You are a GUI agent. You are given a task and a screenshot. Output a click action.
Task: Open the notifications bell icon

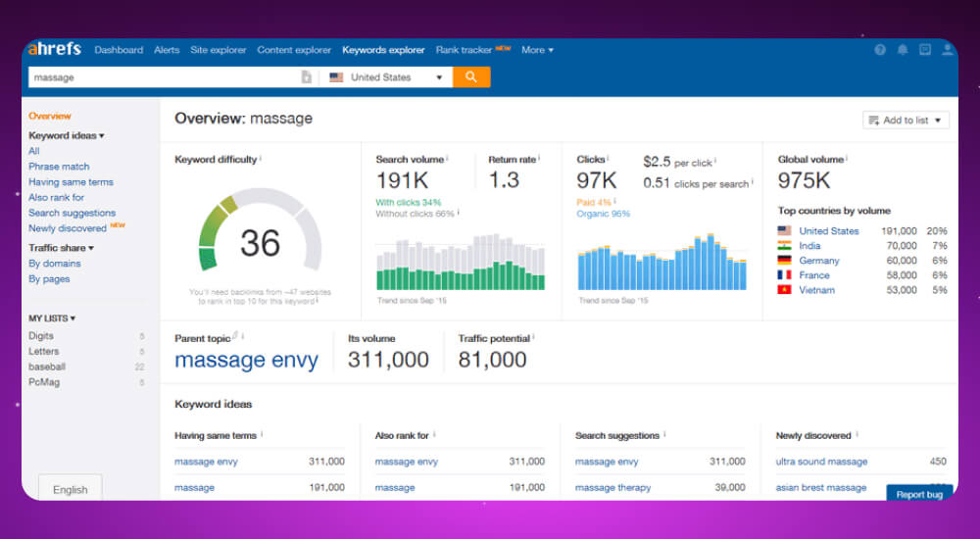(x=903, y=50)
